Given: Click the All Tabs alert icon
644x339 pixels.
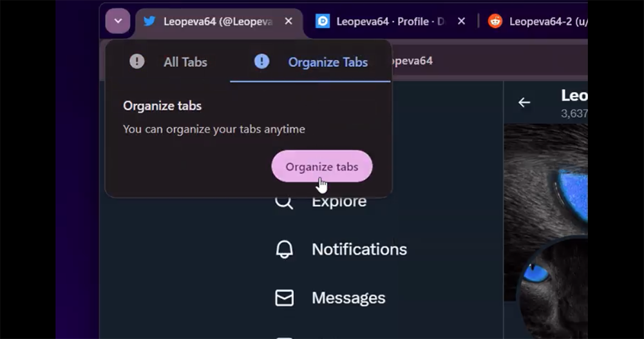Looking at the screenshot, I should 137,62.
